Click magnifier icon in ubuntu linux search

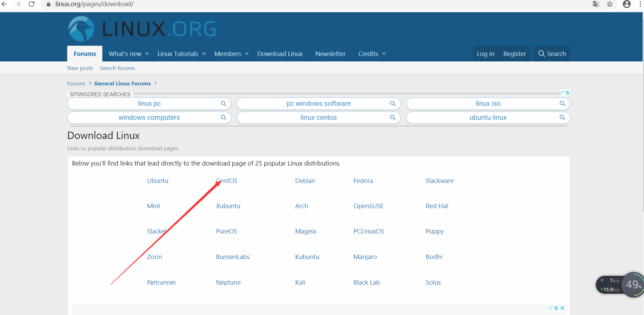tap(562, 117)
